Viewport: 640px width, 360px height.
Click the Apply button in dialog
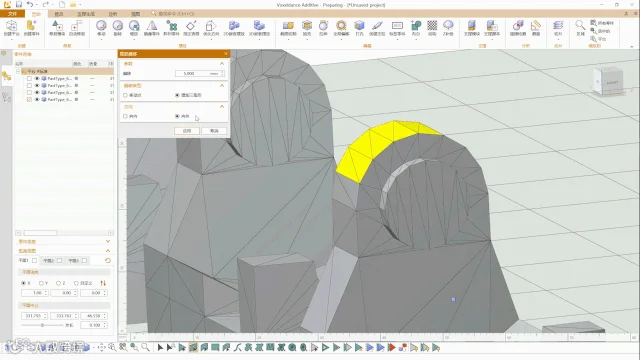pyautogui.click(x=187, y=131)
